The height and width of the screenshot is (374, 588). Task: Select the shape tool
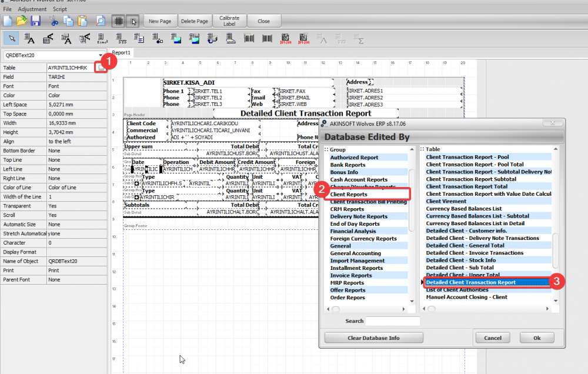pyautogui.click(x=157, y=38)
